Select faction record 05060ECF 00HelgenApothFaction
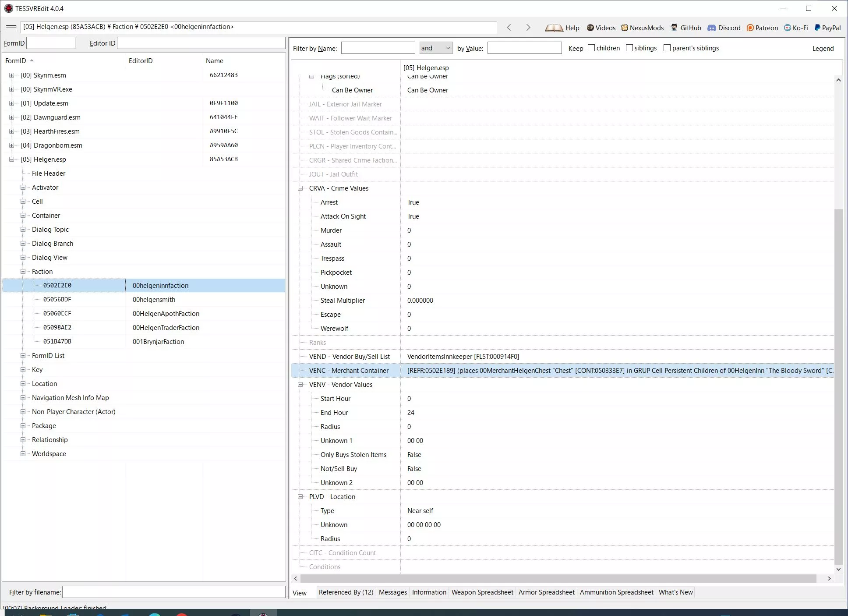This screenshot has width=848, height=616. 144,313
